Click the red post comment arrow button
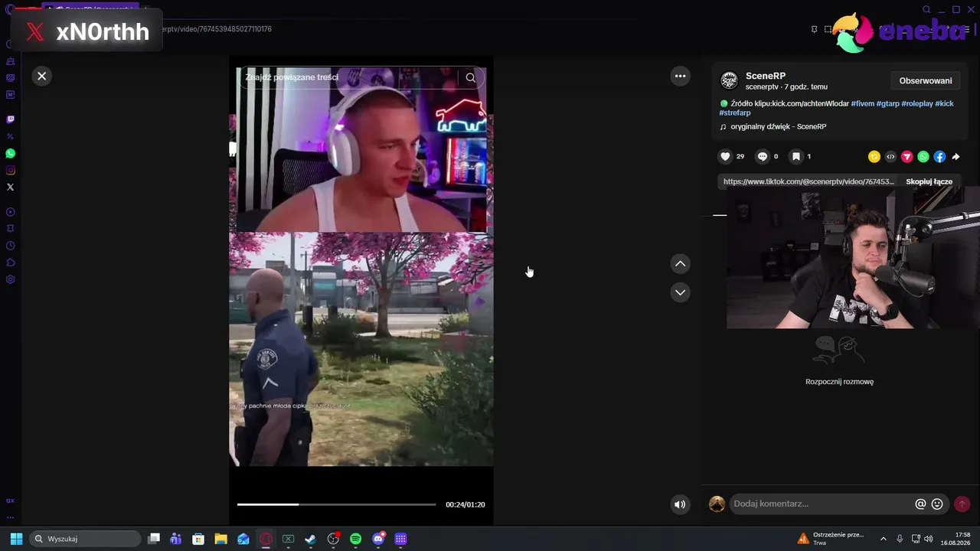 pyautogui.click(x=962, y=504)
